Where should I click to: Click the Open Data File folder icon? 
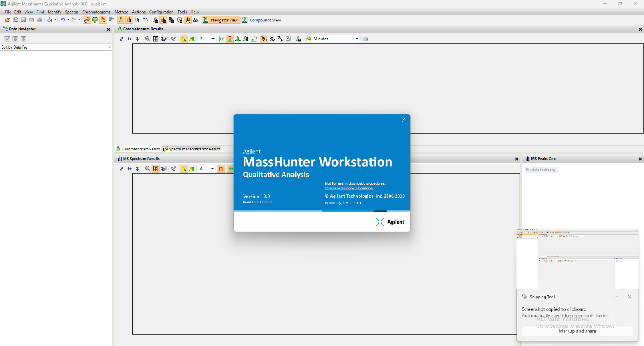[x=7, y=20]
